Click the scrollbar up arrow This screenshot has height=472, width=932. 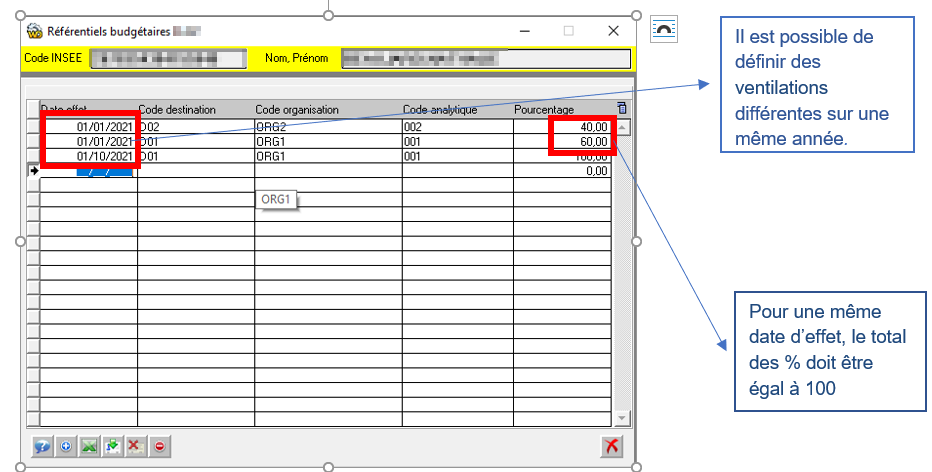click(622, 127)
